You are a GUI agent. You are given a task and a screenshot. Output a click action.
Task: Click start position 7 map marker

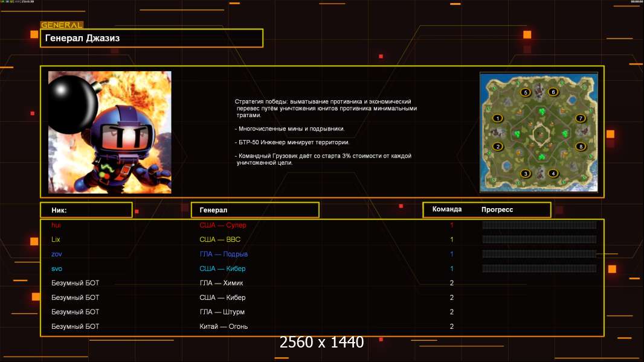click(x=581, y=118)
